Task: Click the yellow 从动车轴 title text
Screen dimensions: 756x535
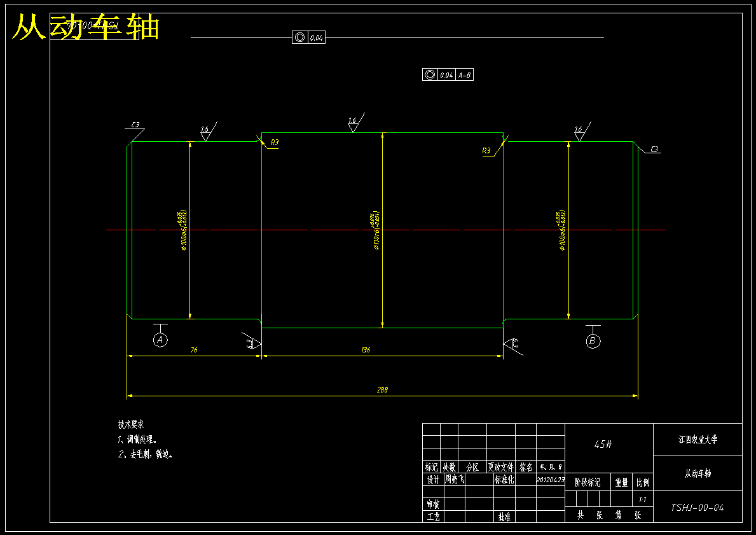Action: coord(85,27)
